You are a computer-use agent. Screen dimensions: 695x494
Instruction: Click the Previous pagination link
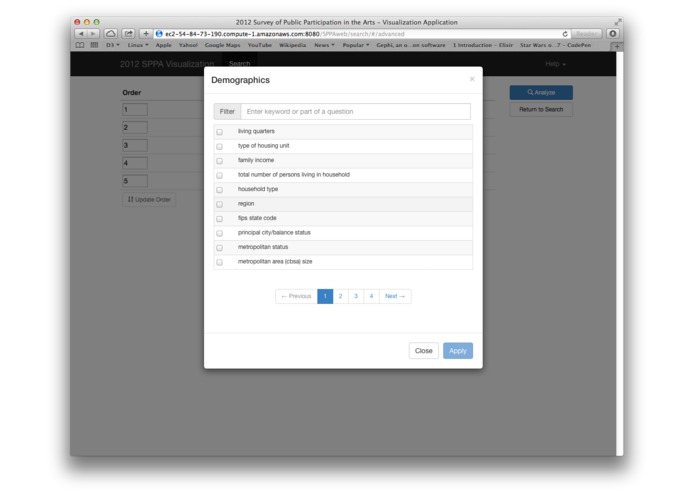coord(297,296)
